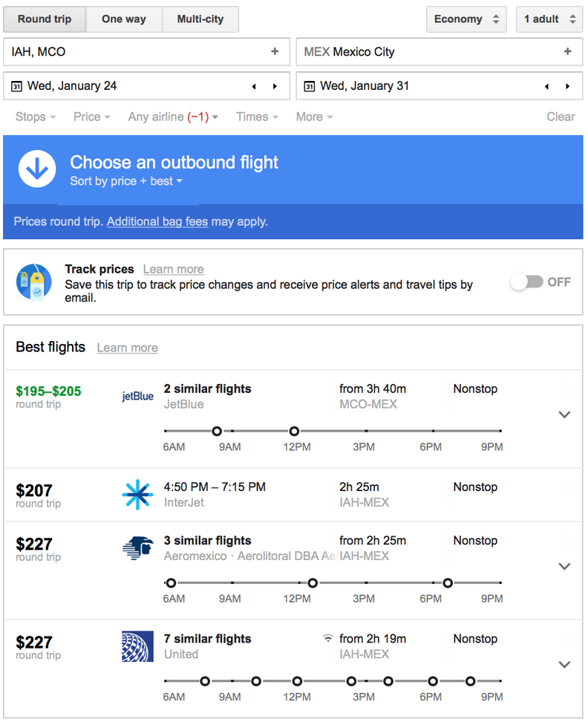
Task: Go to next day for return date
Action: tap(568, 86)
